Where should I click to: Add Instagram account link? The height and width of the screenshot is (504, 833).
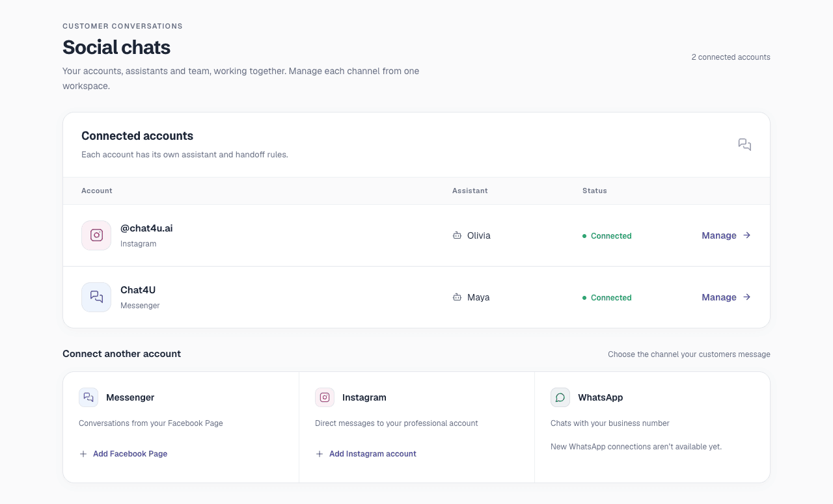click(x=366, y=454)
